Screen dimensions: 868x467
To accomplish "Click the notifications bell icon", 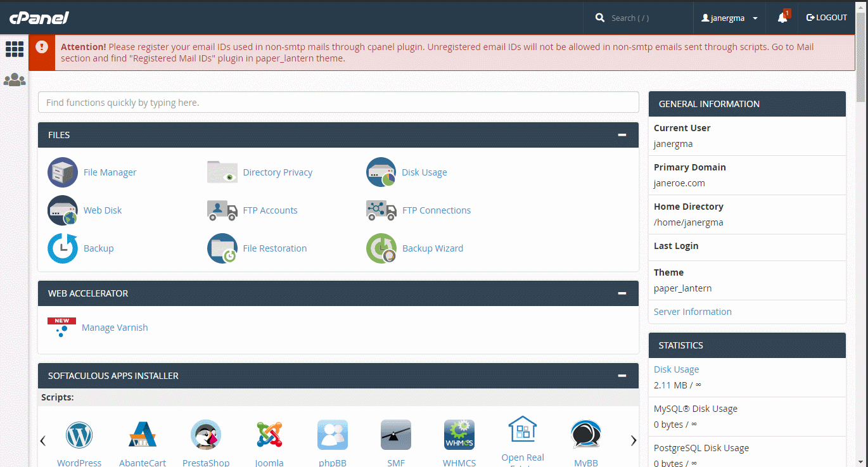I will click(782, 18).
